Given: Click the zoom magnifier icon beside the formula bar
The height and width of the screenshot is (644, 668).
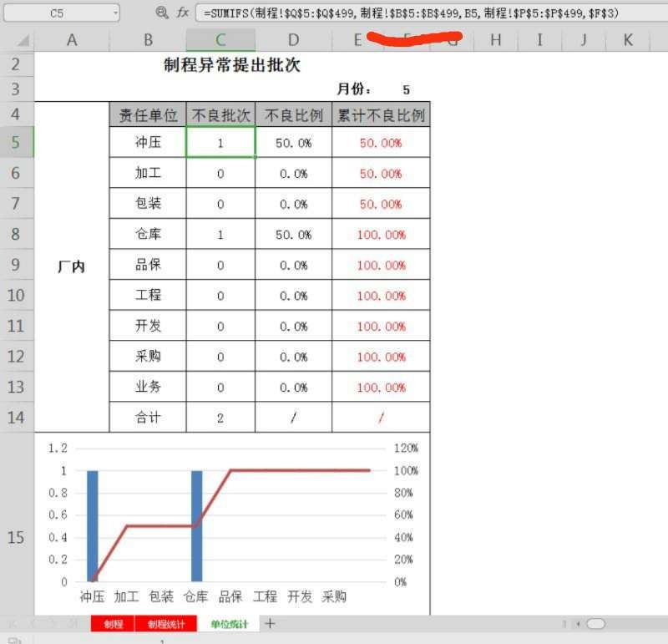Looking at the screenshot, I should (x=161, y=13).
